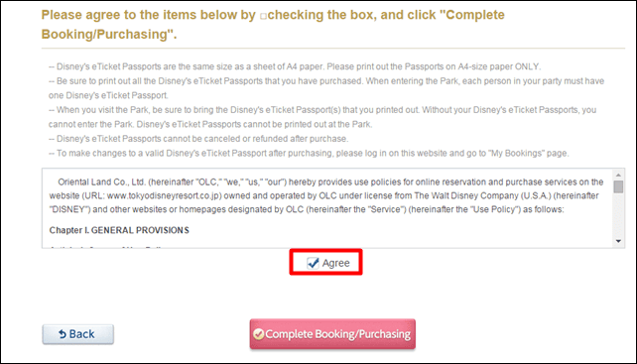Click the empty scrollbar track below the thumb
The width and height of the screenshot is (637, 364).
pyautogui.click(x=618, y=215)
